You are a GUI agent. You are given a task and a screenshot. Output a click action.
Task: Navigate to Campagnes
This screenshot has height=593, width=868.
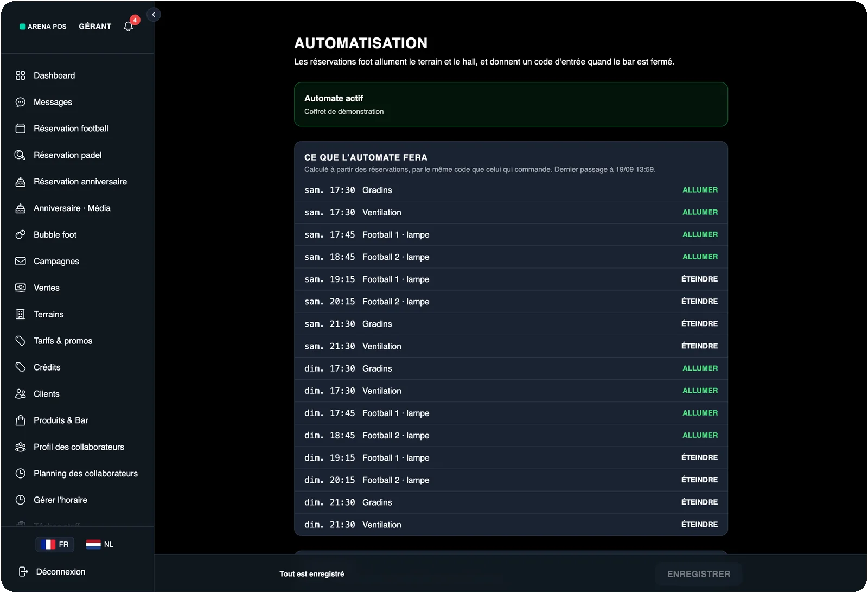(78, 261)
